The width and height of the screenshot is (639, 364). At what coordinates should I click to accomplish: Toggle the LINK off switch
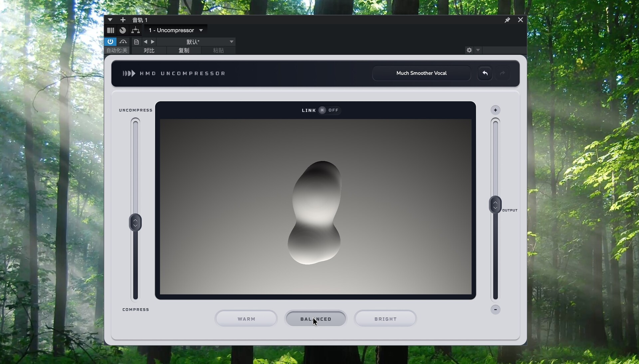[x=322, y=110]
